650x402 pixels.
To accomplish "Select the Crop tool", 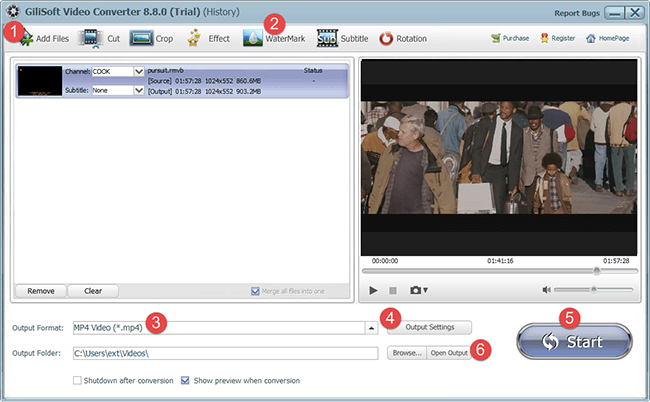I will pos(141,39).
